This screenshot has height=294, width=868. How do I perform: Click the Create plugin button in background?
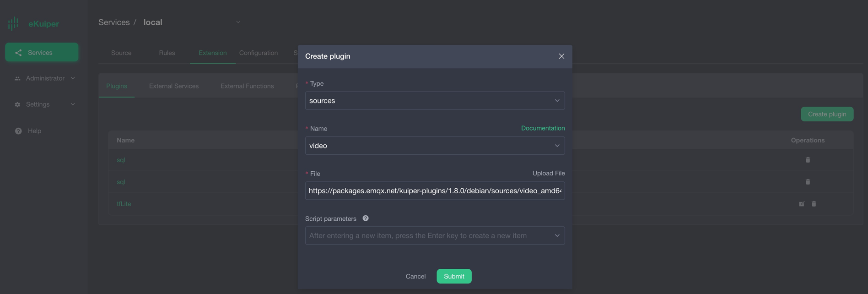pos(827,114)
